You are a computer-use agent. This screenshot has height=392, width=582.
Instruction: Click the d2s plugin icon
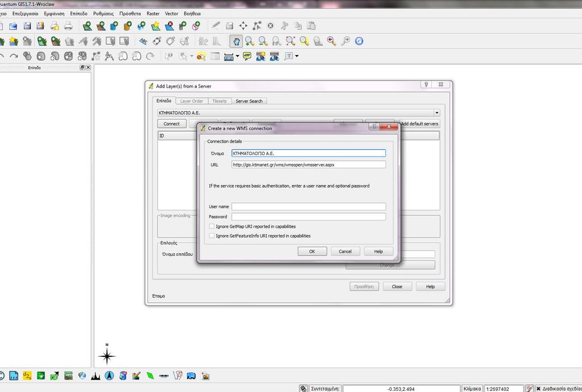pyautogui.click(x=27, y=376)
